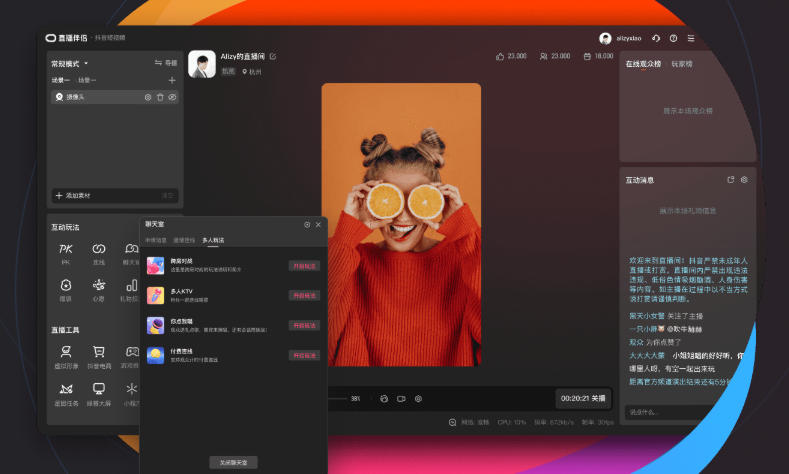
Task: Pop out the 互动消息 panel
Action: point(731,180)
